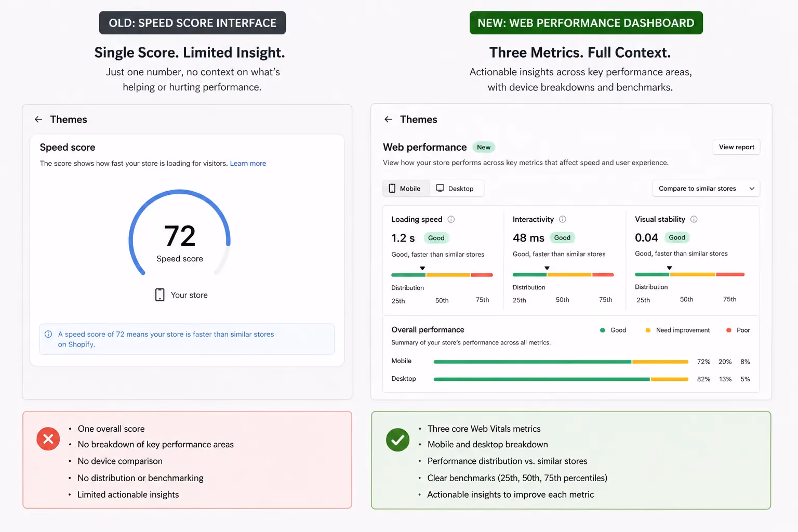Image resolution: width=798 pixels, height=532 pixels.
Task: Click back arrow in old Themes panel
Action: (x=38, y=119)
